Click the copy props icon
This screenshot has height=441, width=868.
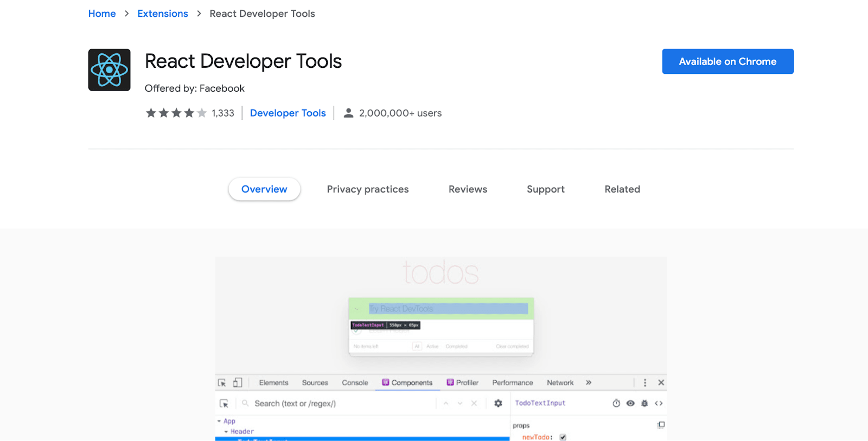pyautogui.click(x=661, y=425)
